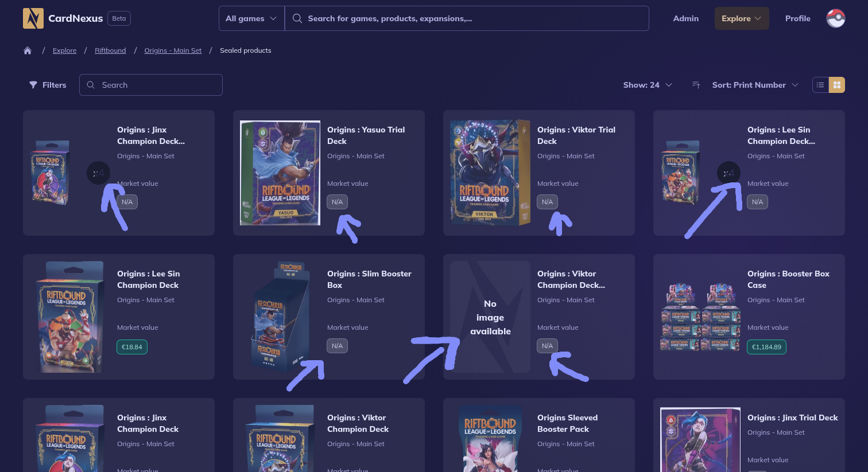Click the magnifier in top search bar
The width and height of the screenshot is (868, 472).
297,18
